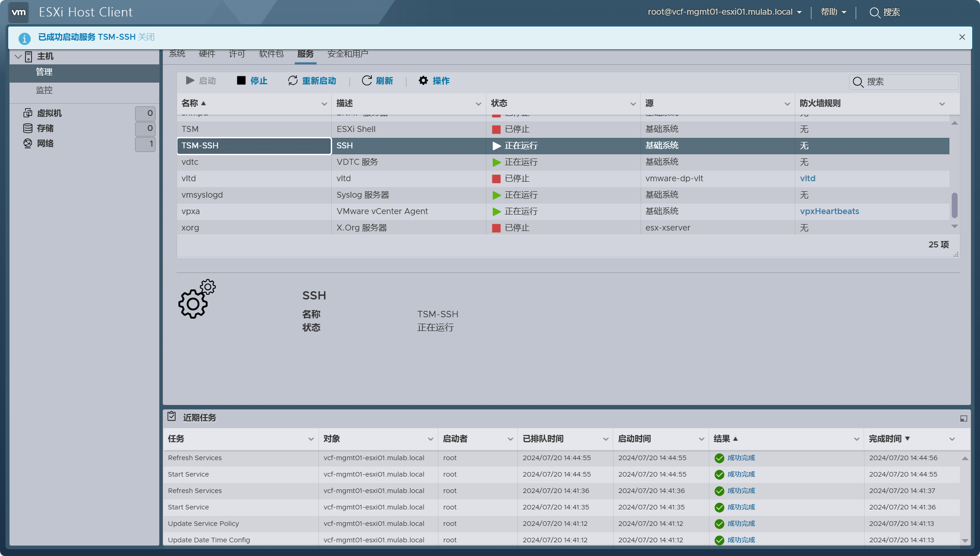980x556 pixels.
Task: Click the 重新启动 restart service button
Action: (312, 81)
